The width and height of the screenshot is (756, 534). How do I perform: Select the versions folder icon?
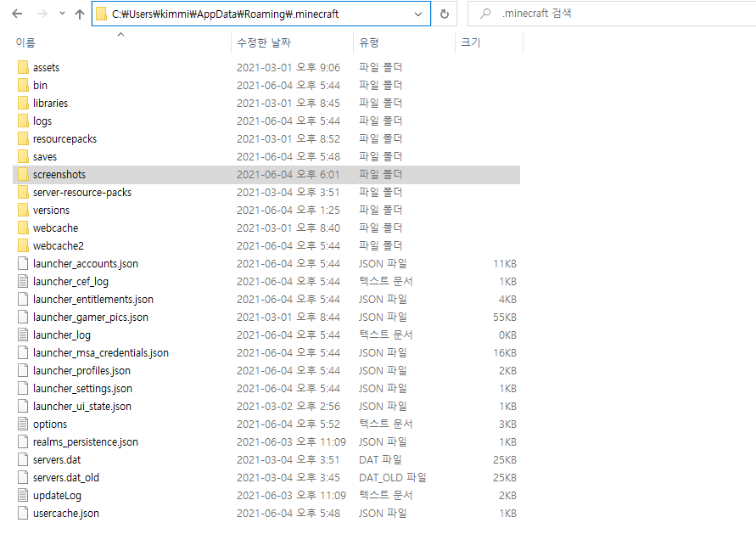click(x=23, y=211)
